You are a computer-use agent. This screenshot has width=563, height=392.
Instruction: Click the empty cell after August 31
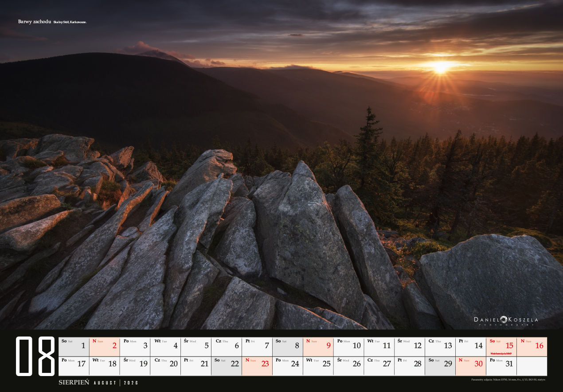pos(532,366)
